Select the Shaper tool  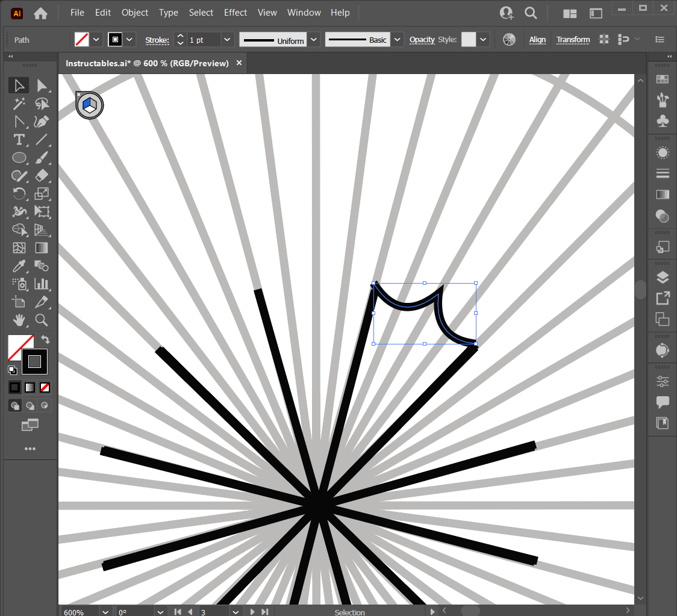pos(19,176)
